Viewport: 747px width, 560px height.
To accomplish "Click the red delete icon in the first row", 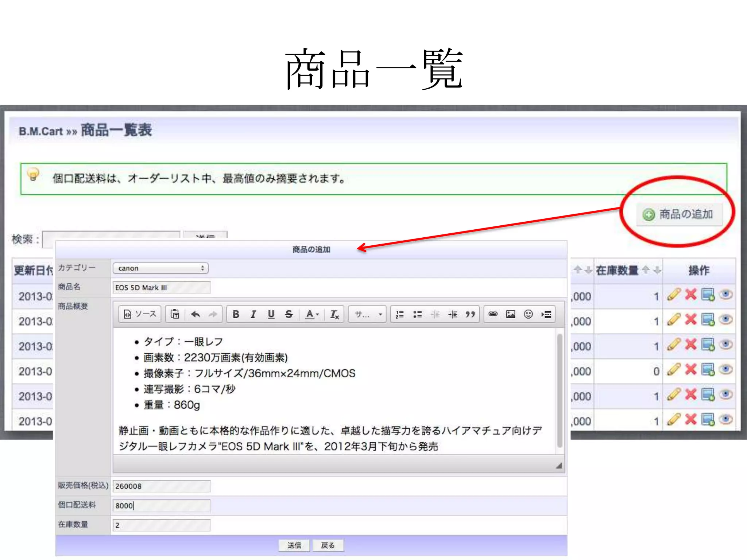I will (691, 295).
